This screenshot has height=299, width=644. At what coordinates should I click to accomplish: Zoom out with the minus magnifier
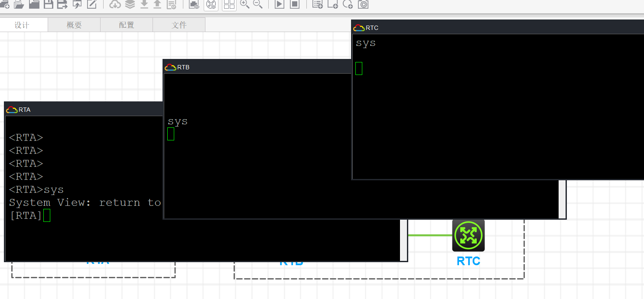pyautogui.click(x=258, y=4)
